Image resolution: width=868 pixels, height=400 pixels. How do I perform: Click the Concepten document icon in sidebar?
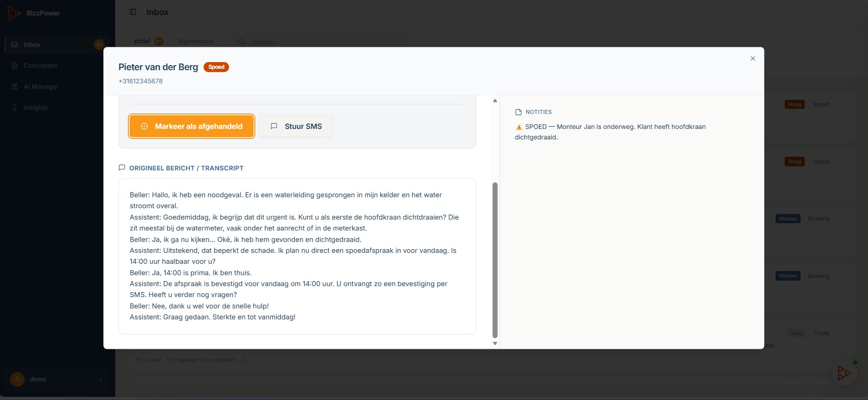[x=15, y=66]
